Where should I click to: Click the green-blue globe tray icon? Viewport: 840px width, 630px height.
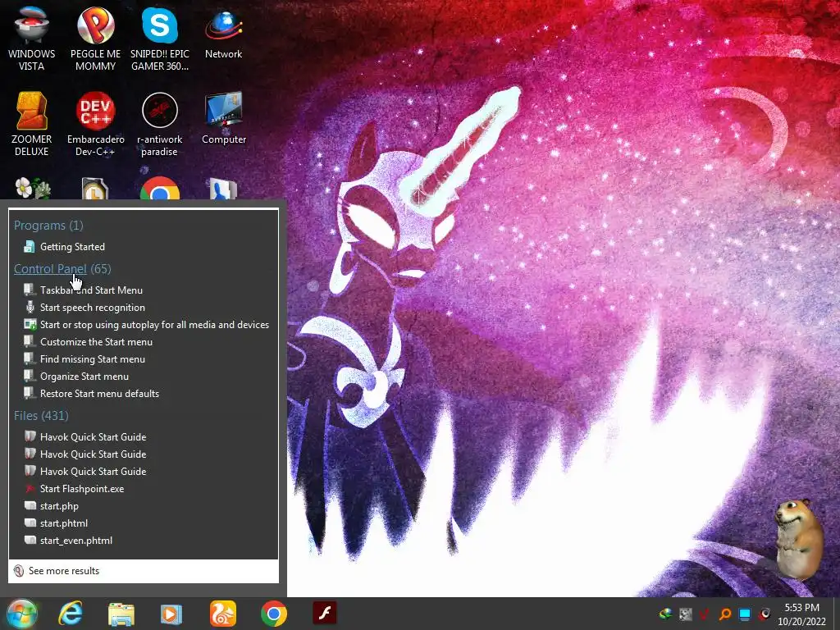(666, 614)
